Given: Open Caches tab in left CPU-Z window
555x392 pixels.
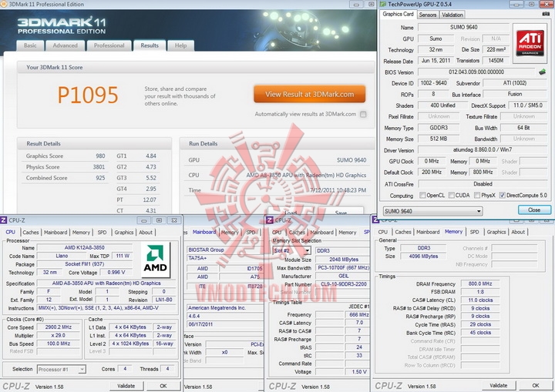Looking at the screenshot, I should [x=30, y=233].
